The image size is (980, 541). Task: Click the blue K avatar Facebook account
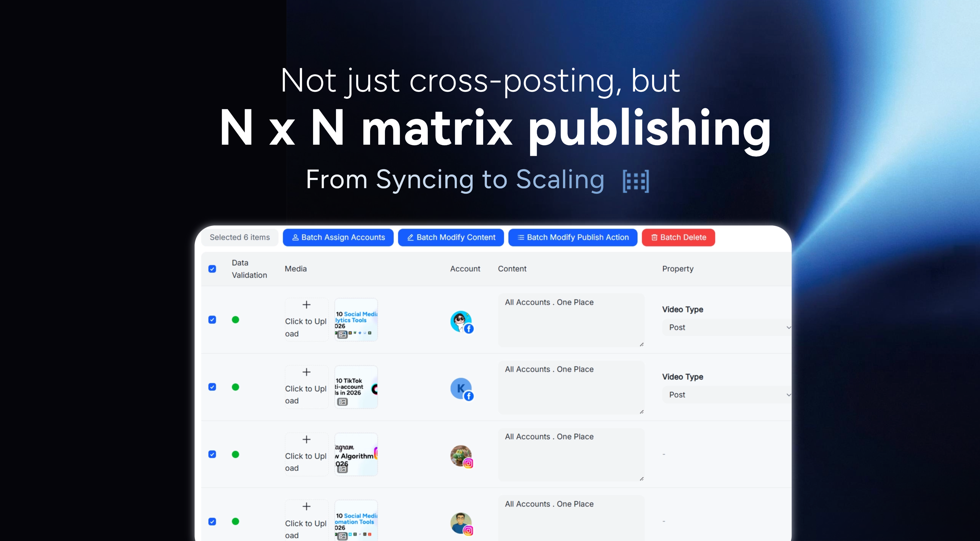[461, 388]
